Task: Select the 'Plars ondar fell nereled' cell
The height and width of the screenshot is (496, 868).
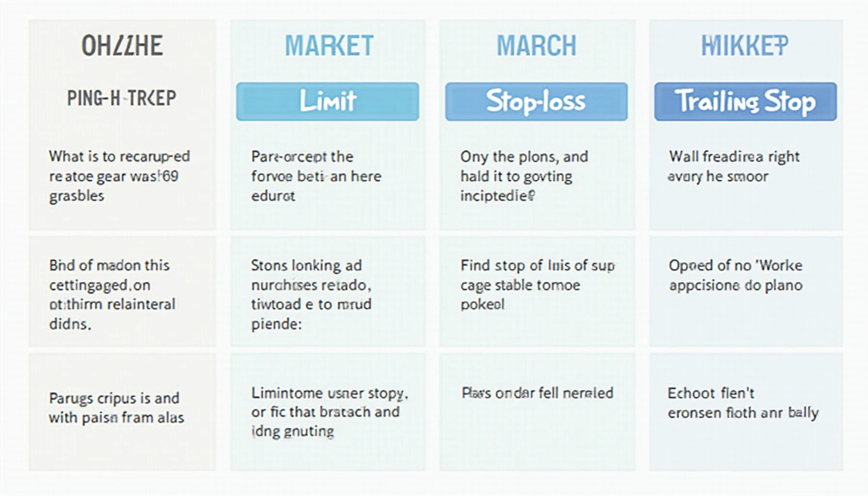Action: (x=537, y=412)
